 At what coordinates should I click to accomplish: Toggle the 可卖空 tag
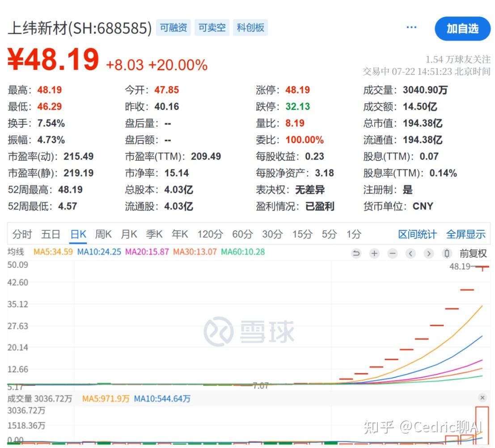212,27
